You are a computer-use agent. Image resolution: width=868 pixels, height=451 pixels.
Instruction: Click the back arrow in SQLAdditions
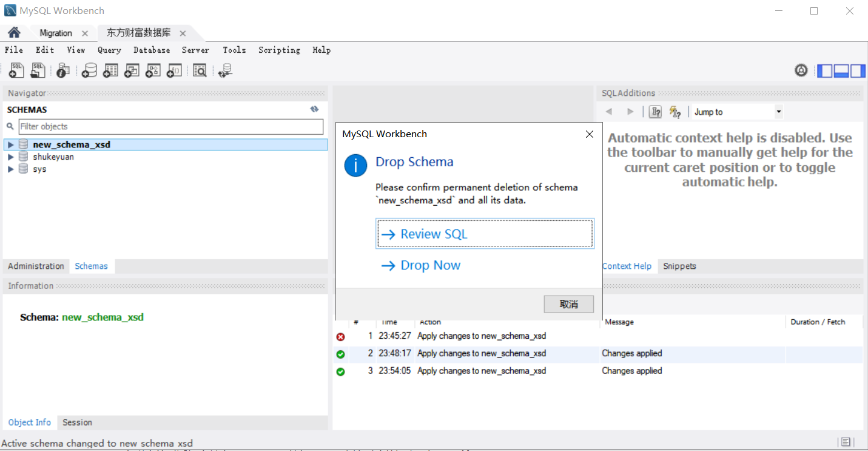(609, 112)
